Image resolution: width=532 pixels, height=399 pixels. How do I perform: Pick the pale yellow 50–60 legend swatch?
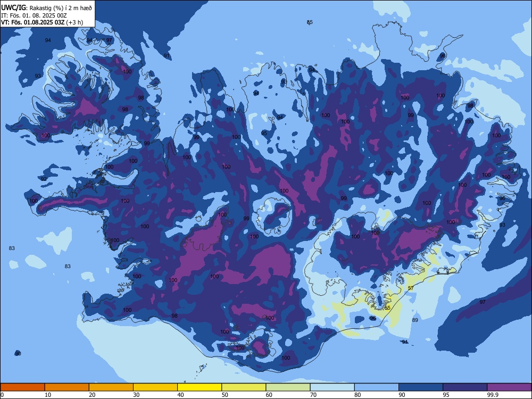point(244,387)
